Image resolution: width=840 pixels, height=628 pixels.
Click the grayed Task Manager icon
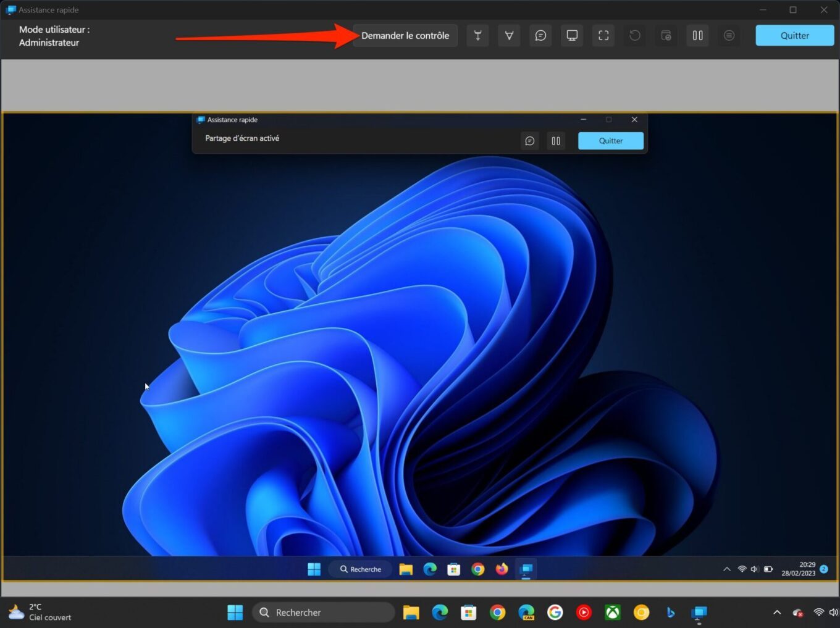(666, 36)
